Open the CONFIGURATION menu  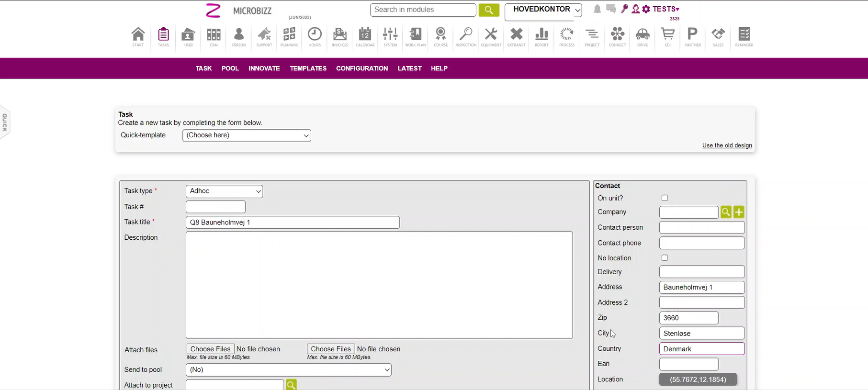(x=362, y=68)
